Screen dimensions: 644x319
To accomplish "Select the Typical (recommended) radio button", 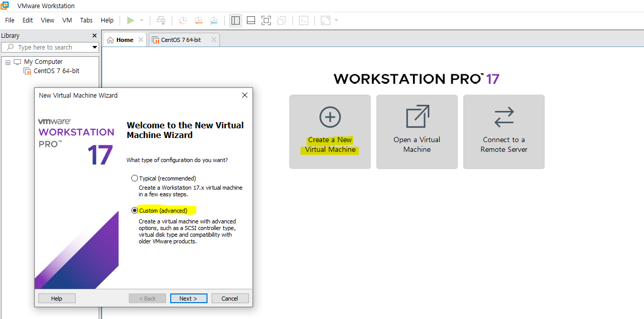I will pos(135,178).
